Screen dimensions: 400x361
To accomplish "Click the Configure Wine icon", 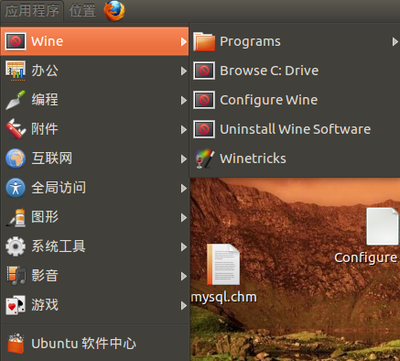I will point(204,100).
